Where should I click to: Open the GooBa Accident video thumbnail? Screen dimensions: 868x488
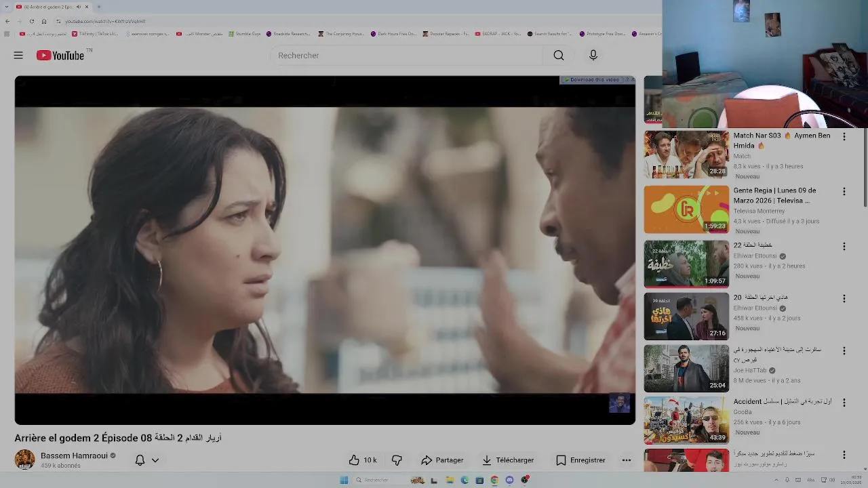coord(686,420)
